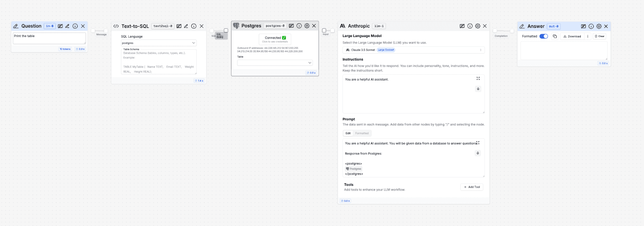Open the info icon on Anthropic node
The width and height of the screenshot is (644, 226).
click(470, 26)
